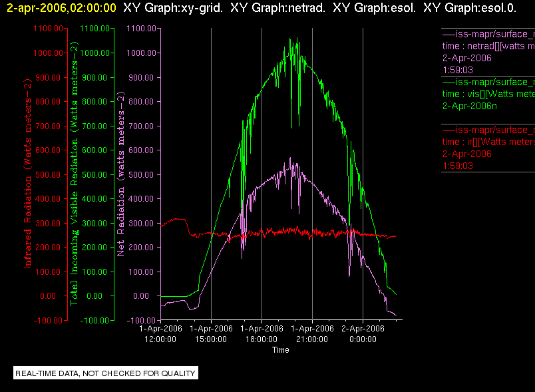Click the 'Net Radiation' pink axis label

coord(121,174)
